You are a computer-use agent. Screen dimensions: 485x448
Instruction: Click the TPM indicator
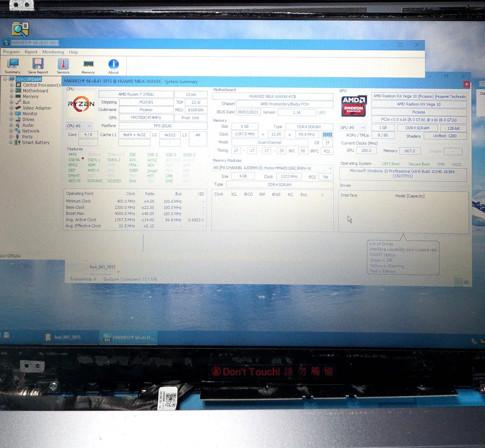(441, 164)
